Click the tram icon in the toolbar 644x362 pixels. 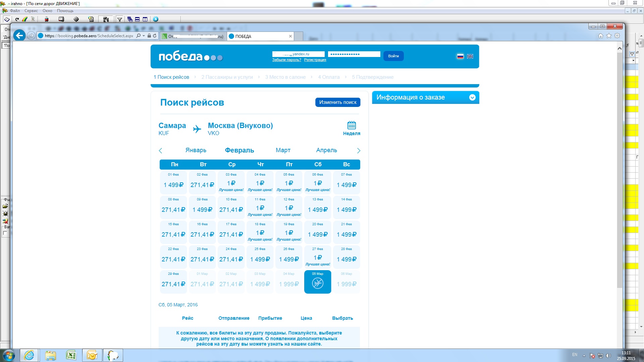(47, 19)
